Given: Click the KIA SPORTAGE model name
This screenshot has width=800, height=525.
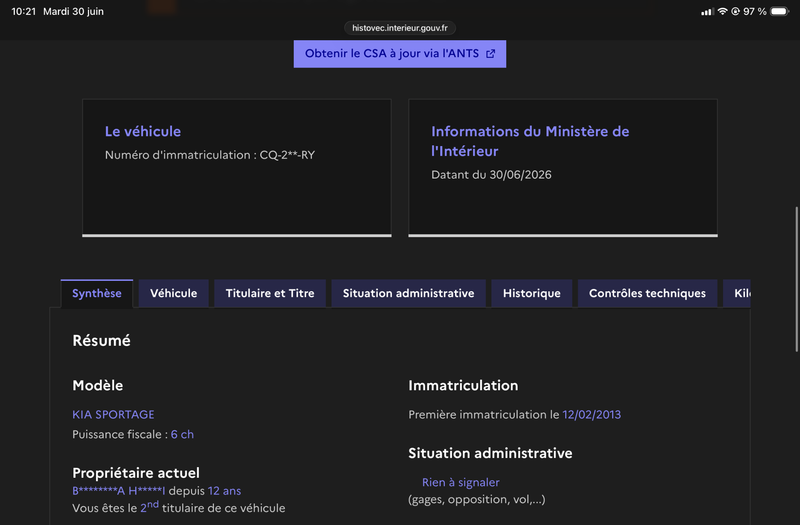Looking at the screenshot, I should coord(113,414).
